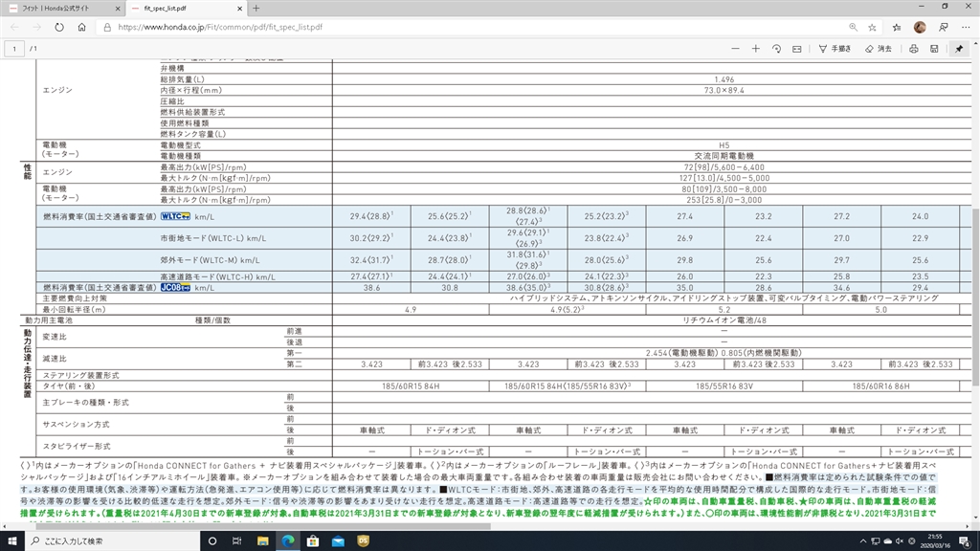
Task: Toggle fit-to-page view icon
Action: tap(797, 49)
